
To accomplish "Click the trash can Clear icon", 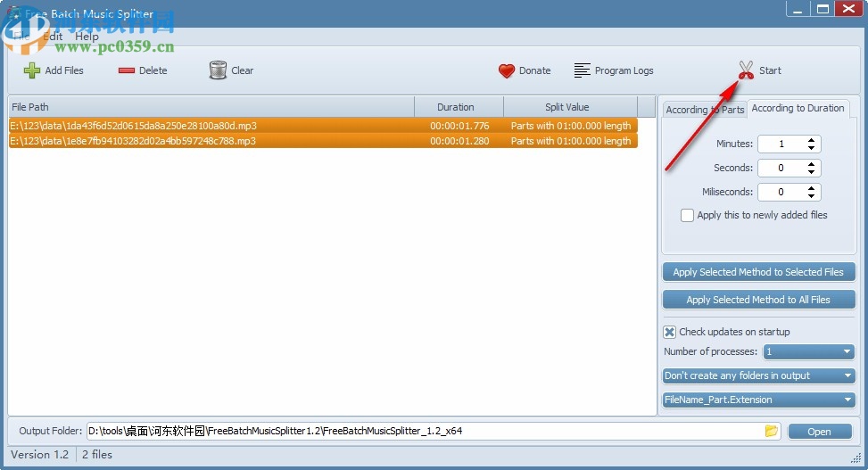I will (x=218, y=70).
